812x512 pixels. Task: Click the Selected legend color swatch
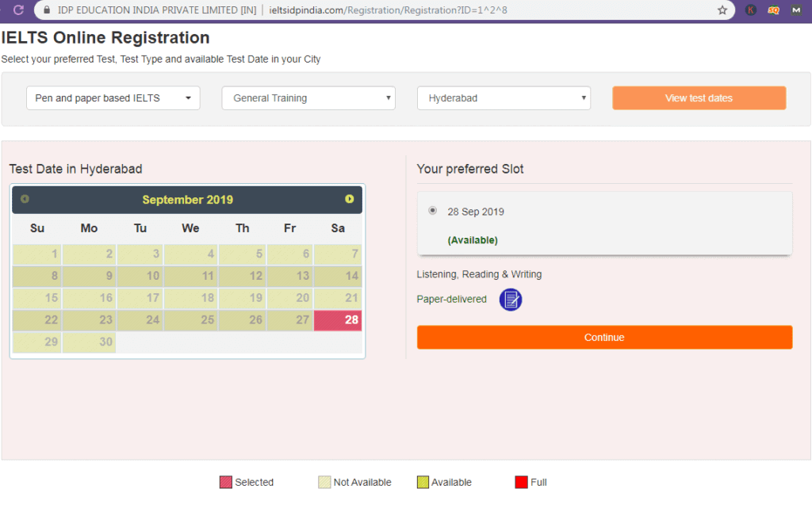tap(226, 482)
